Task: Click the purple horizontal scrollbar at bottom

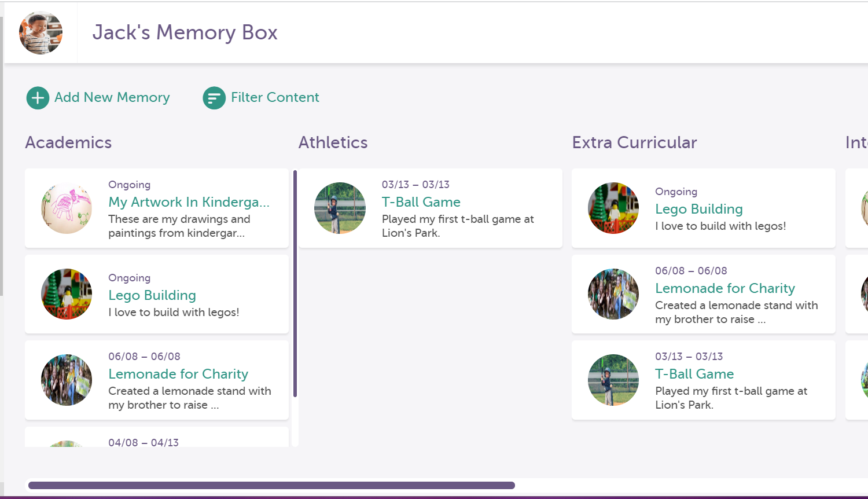Action: 271,485
